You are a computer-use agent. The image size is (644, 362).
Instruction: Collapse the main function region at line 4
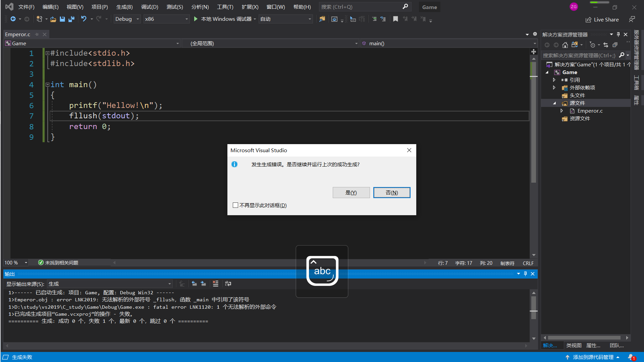tap(48, 85)
